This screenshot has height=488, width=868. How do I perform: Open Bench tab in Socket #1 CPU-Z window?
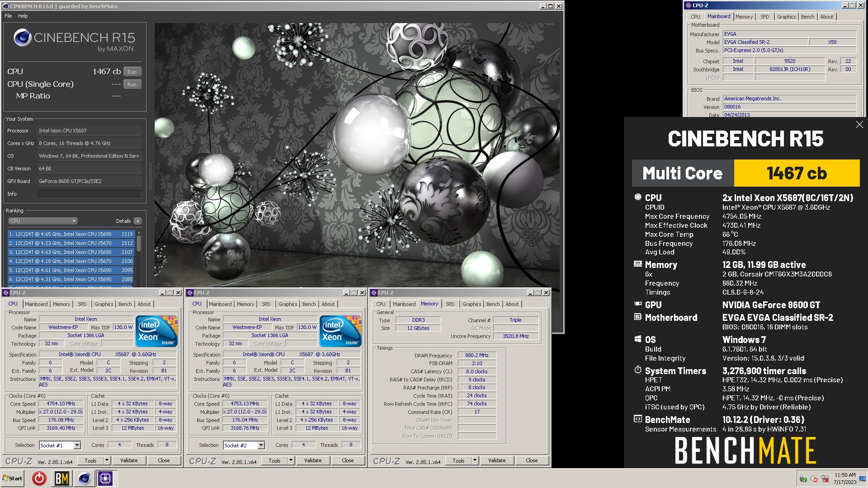pyautogui.click(x=125, y=304)
